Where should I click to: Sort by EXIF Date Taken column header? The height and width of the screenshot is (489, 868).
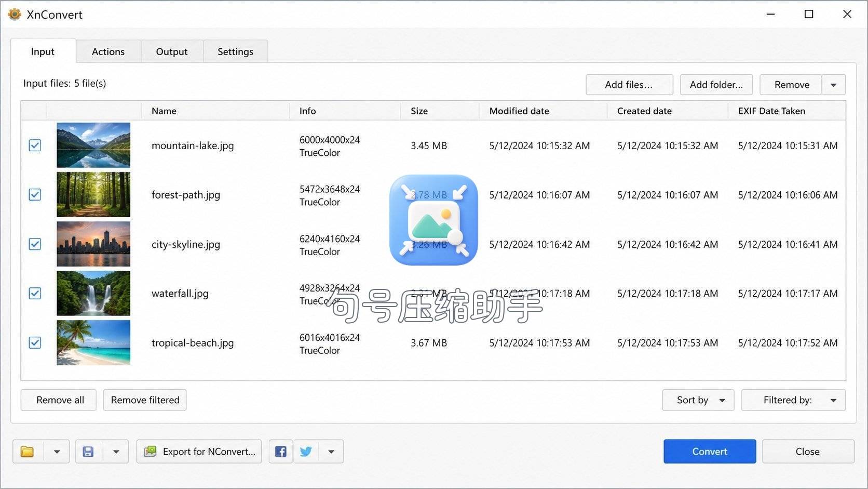[x=786, y=111]
